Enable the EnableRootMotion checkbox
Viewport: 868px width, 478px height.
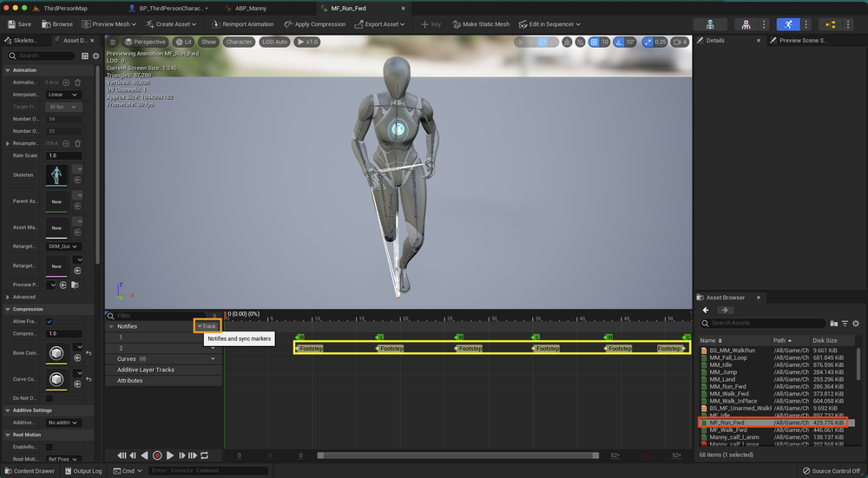point(49,447)
